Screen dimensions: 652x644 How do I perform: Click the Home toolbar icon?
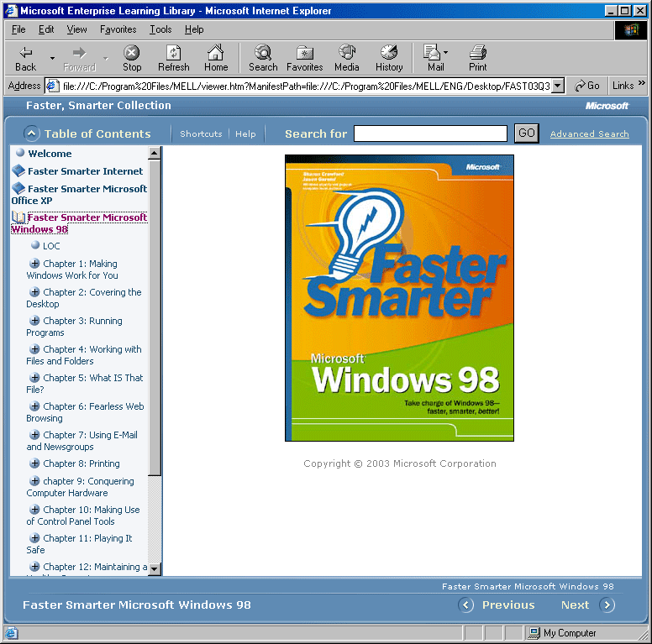click(x=215, y=52)
